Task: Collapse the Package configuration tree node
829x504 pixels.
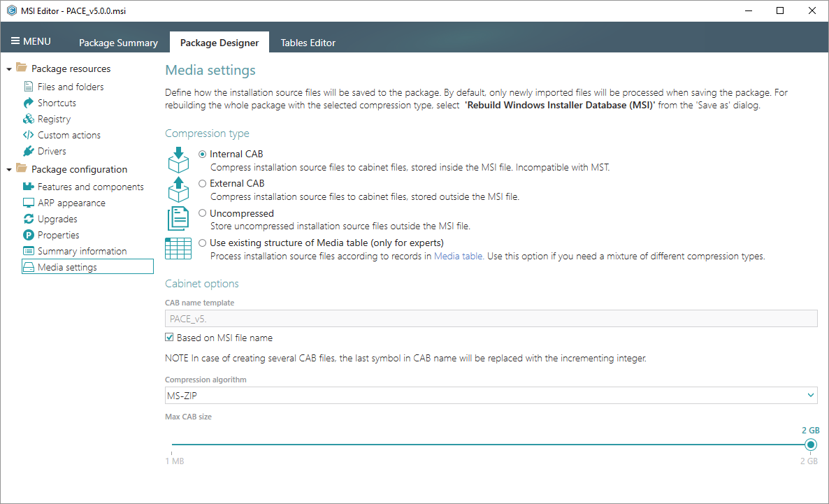Action: [x=9, y=170]
